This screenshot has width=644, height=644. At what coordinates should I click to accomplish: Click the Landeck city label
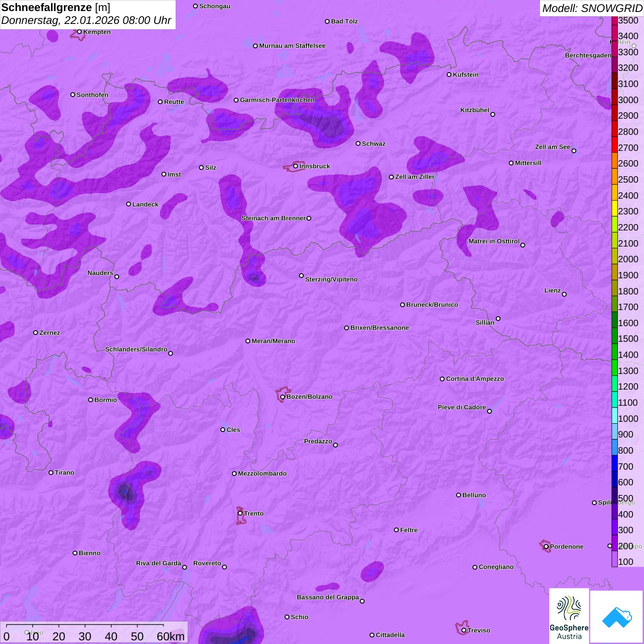(145, 204)
